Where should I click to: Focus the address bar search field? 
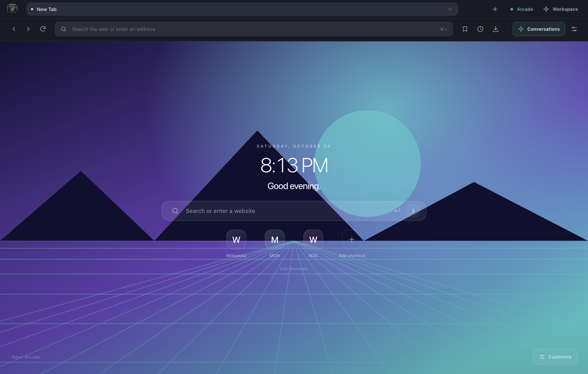[x=254, y=29]
